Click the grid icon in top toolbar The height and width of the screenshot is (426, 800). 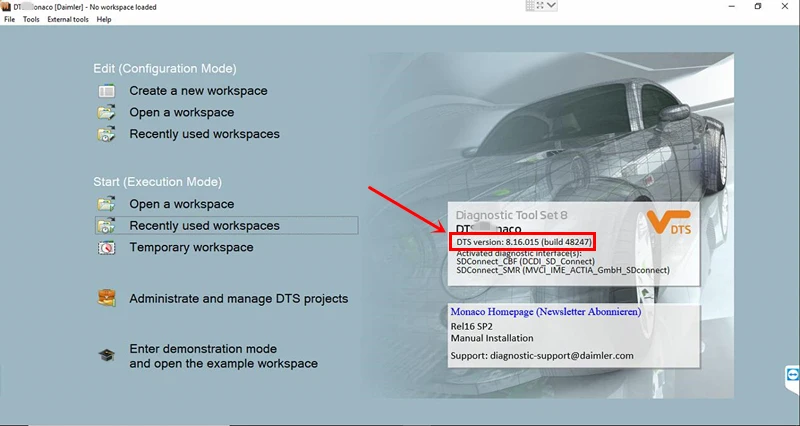pos(530,6)
